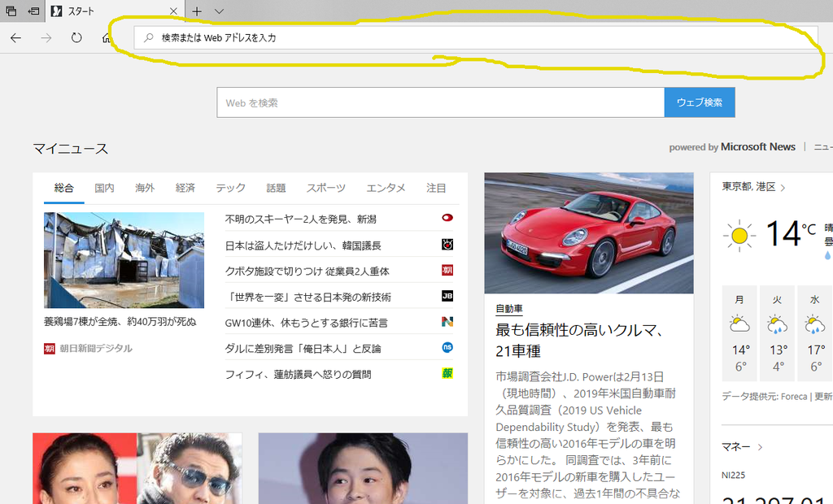Open the テック news tab
Viewport: 833px width, 504px height.
tap(230, 188)
